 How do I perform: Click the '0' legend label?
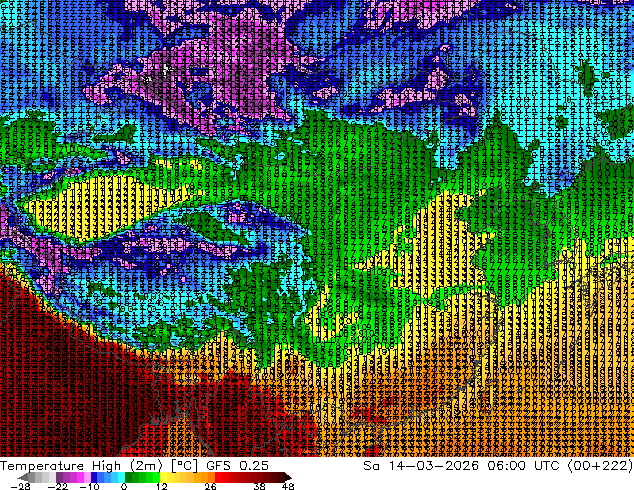click(124, 486)
